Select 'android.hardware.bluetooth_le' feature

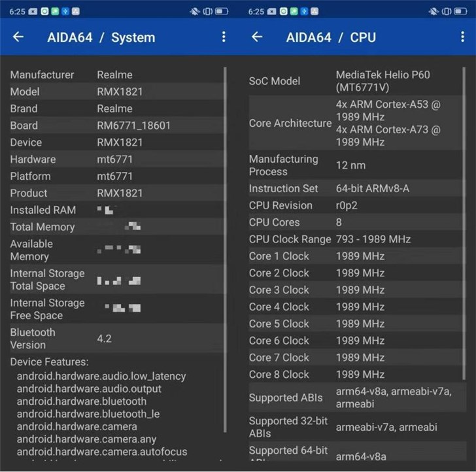pyautogui.click(x=88, y=414)
